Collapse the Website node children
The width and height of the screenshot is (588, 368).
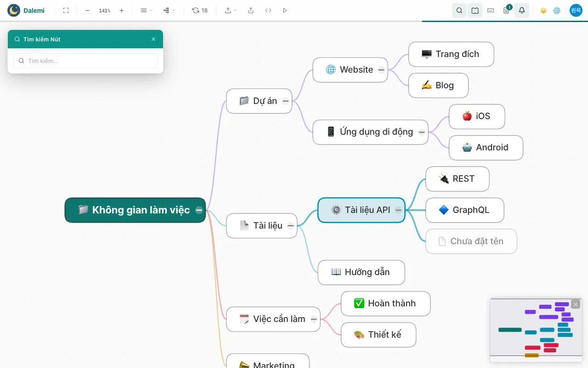381,70
